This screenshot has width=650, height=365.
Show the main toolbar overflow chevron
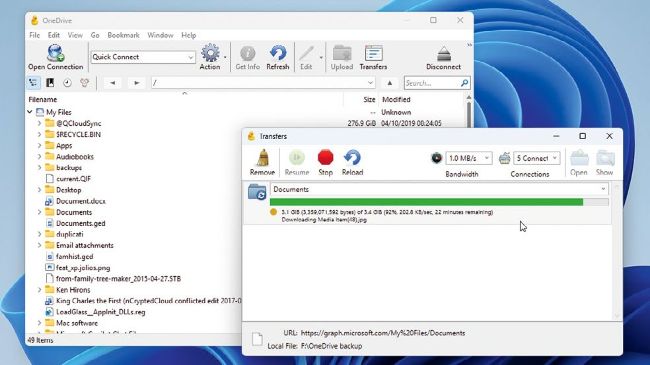coord(469,45)
